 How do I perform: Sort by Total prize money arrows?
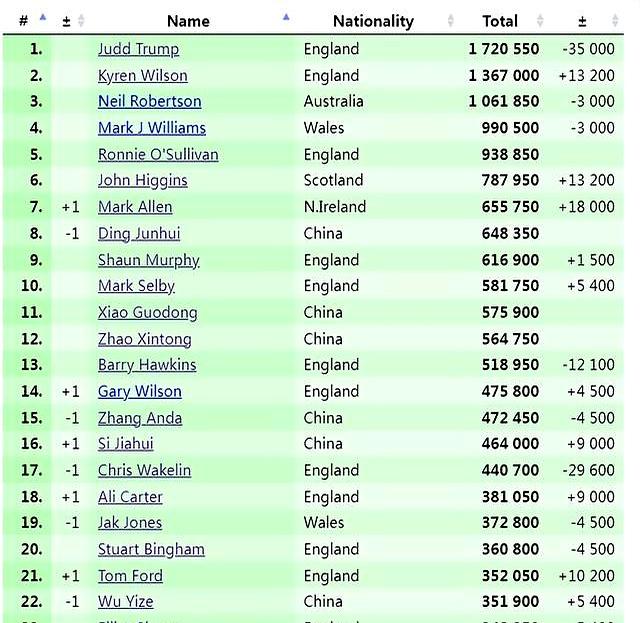[540, 21]
